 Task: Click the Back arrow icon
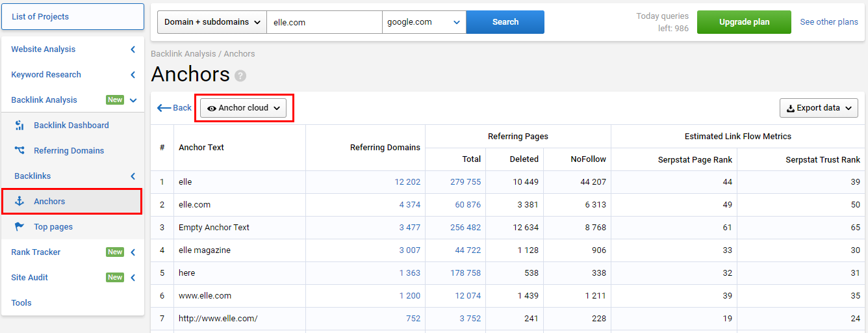pyautogui.click(x=164, y=108)
